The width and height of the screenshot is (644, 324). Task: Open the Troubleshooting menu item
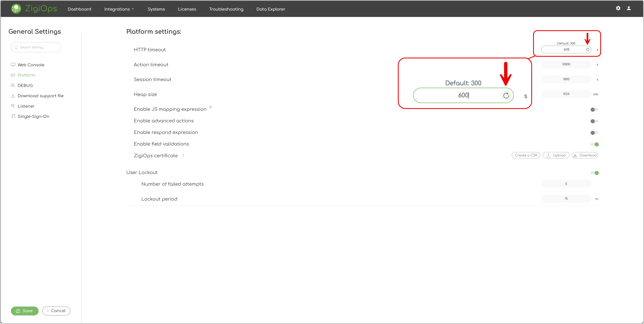coord(226,9)
